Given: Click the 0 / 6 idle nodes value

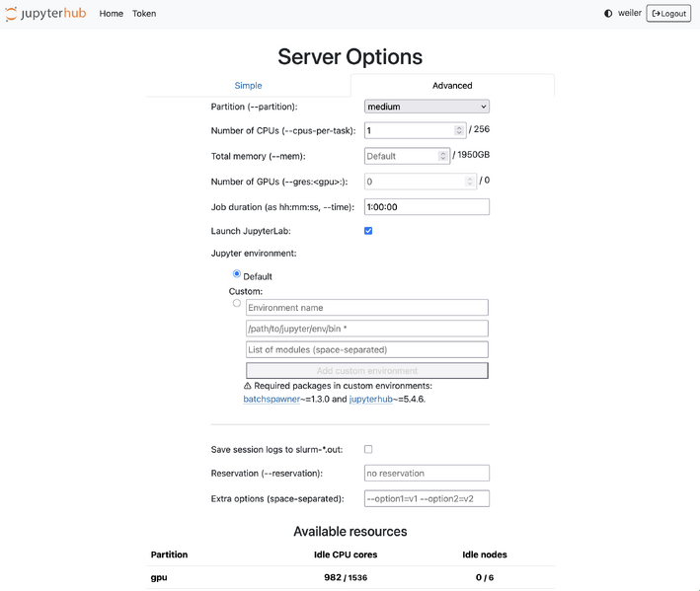Looking at the screenshot, I should 485,577.
